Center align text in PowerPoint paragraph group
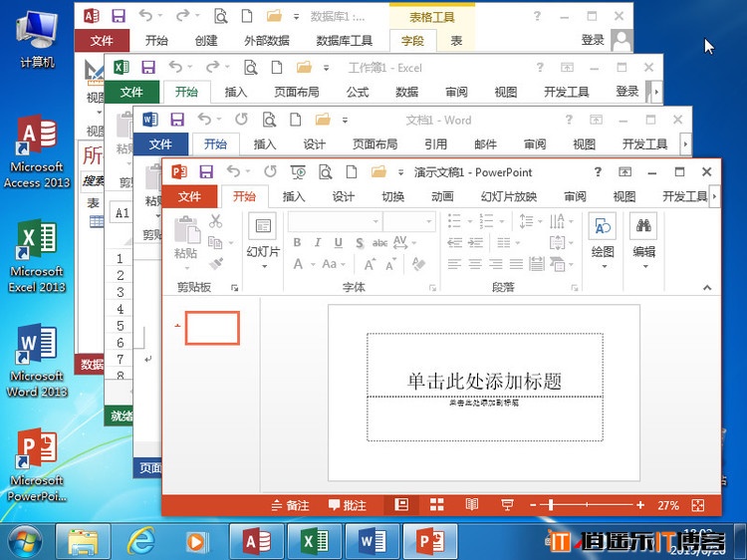 point(475,263)
